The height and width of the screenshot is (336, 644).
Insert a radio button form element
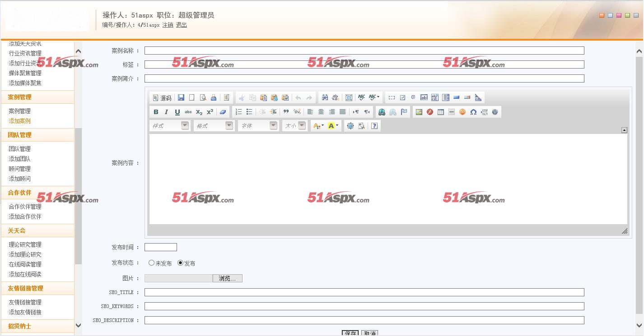(x=413, y=97)
